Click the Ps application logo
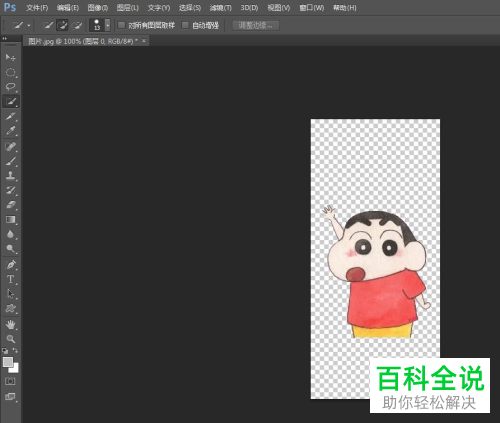 point(10,7)
